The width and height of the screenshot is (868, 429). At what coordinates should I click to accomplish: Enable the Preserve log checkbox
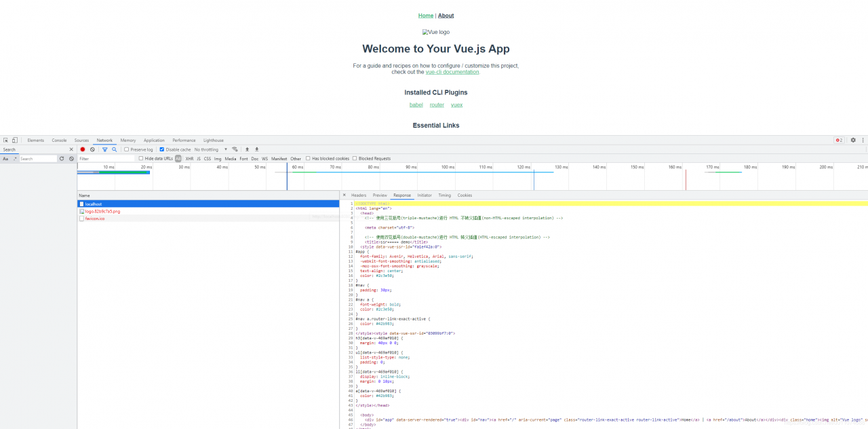click(126, 149)
